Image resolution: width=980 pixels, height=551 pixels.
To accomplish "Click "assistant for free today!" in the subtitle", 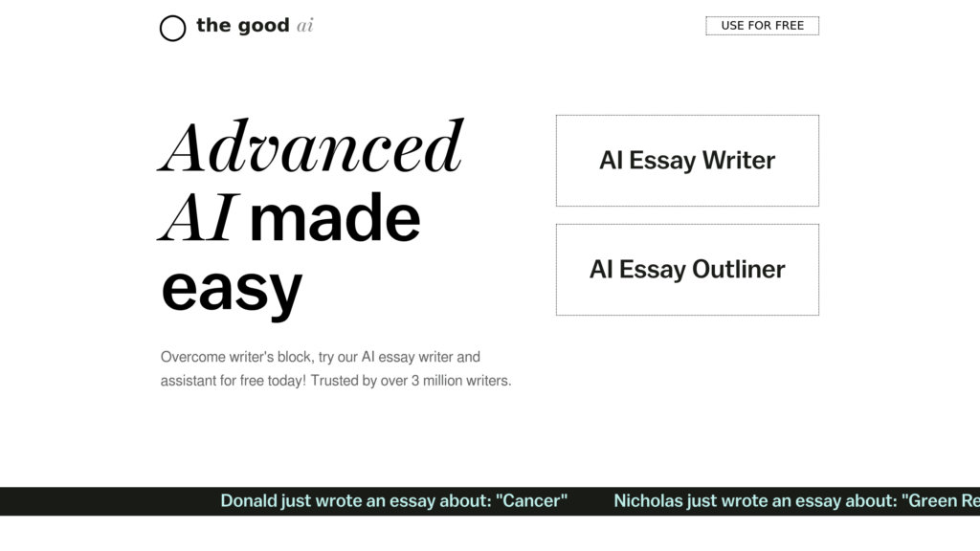I will [234, 381].
